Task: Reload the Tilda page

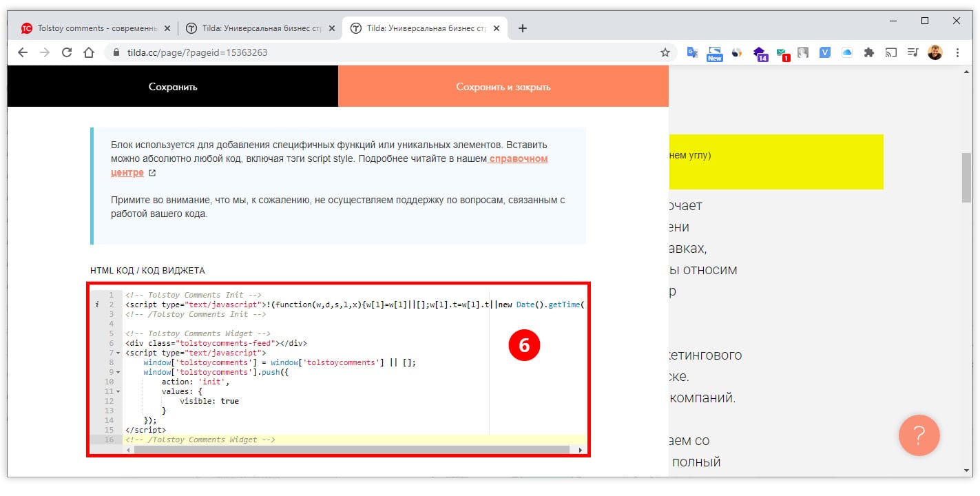Action: pos(67,52)
